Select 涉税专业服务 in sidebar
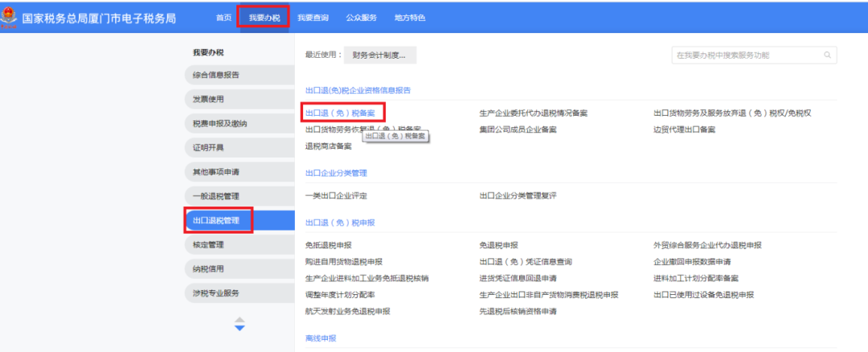 point(240,293)
